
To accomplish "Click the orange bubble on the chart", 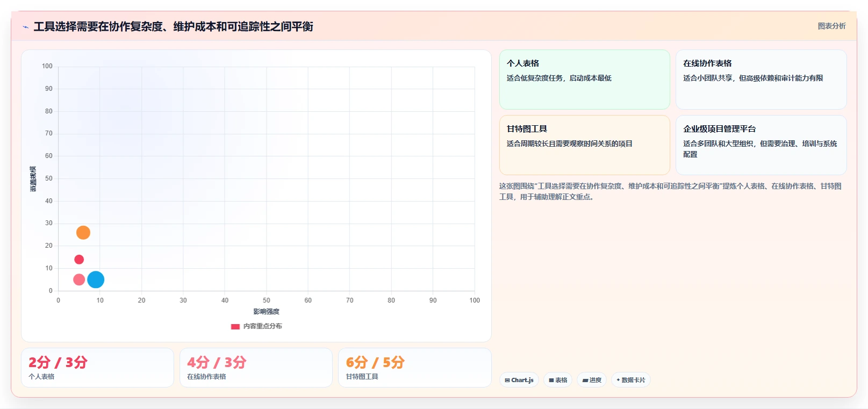I will (x=83, y=233).
